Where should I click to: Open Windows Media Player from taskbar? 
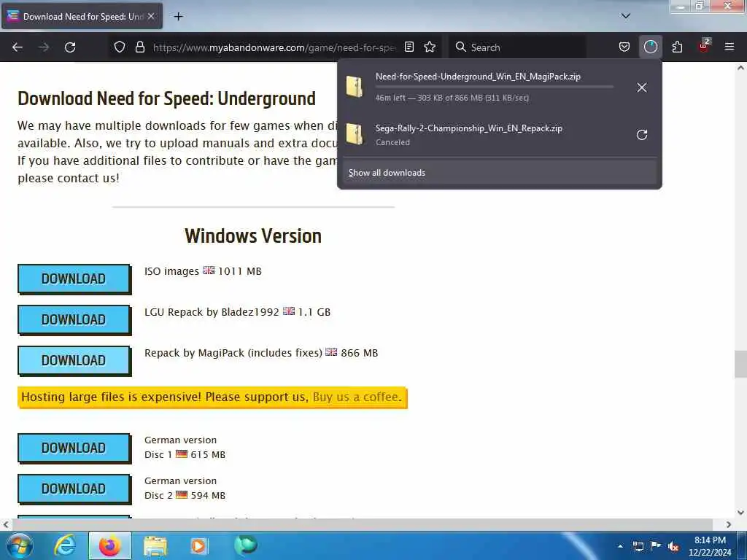(198, 545)
